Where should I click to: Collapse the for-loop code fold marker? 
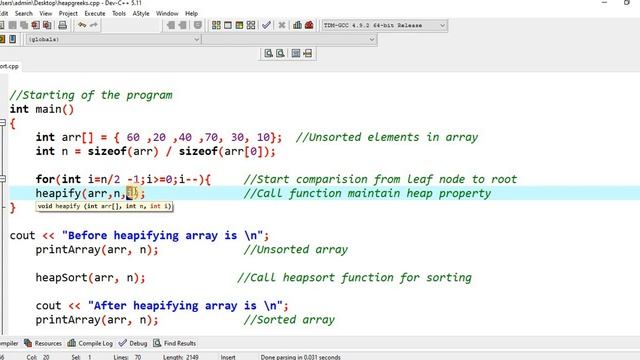point(2,179)
